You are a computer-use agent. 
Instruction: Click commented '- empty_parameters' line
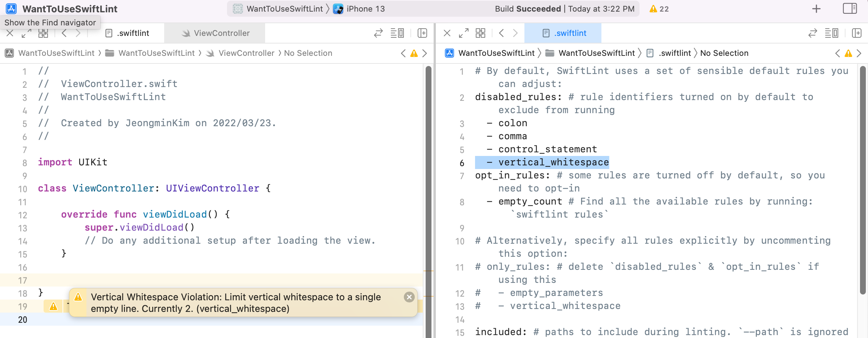539,293
